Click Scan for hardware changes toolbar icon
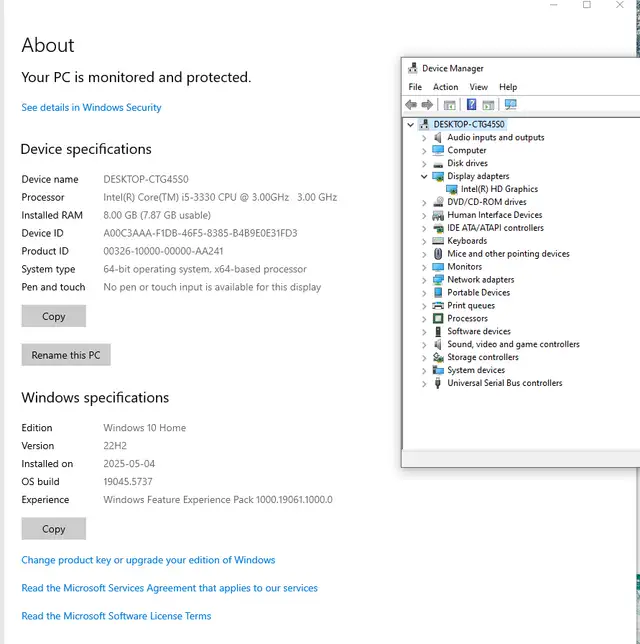This screenshot has width=640, height=644. click(511, 105)
